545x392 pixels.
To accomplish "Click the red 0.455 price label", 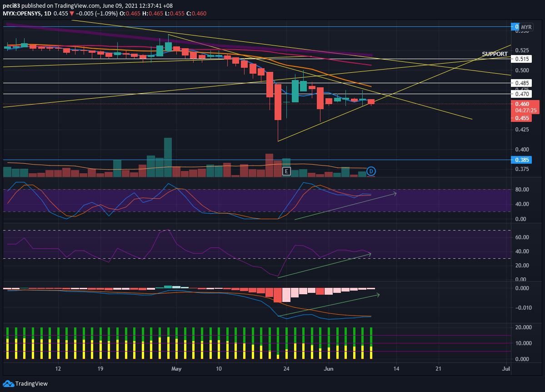I will coord(522,118).
